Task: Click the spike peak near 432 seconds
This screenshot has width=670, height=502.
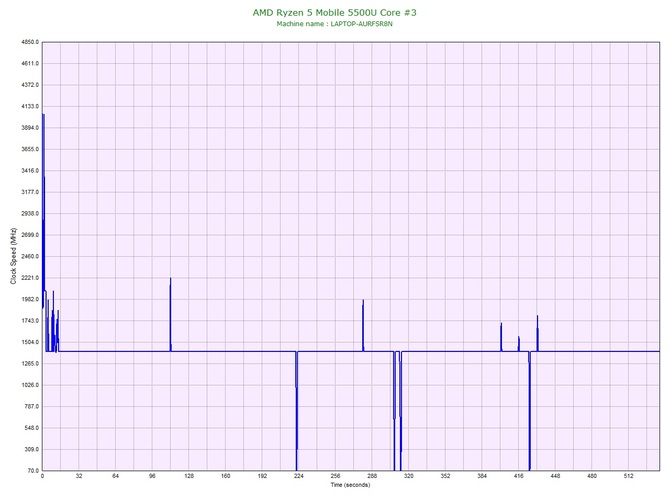Action: pos(538,317)
